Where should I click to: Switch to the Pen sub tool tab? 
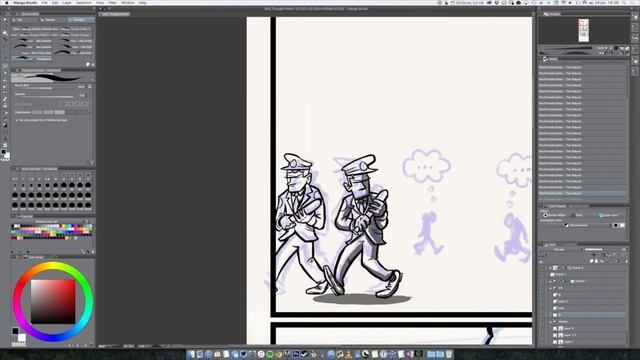24,20
